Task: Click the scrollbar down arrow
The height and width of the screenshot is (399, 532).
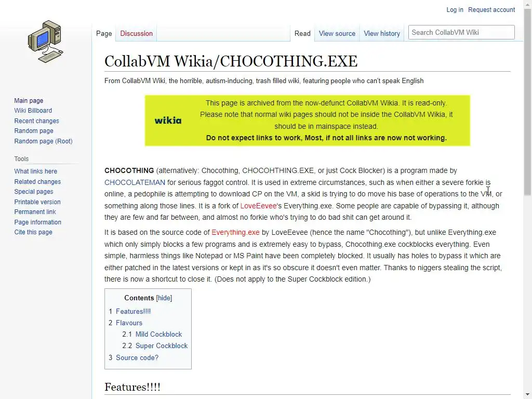Action: [x=528, y=395]
